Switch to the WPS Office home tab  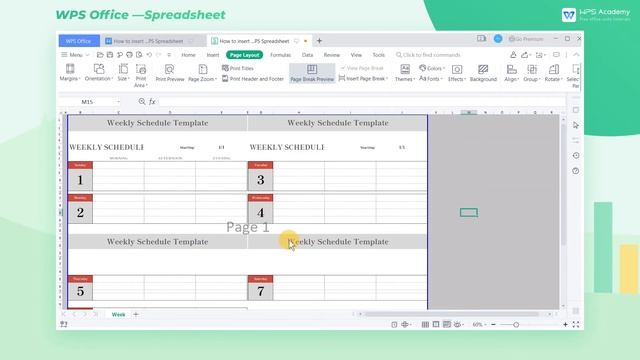79,41
